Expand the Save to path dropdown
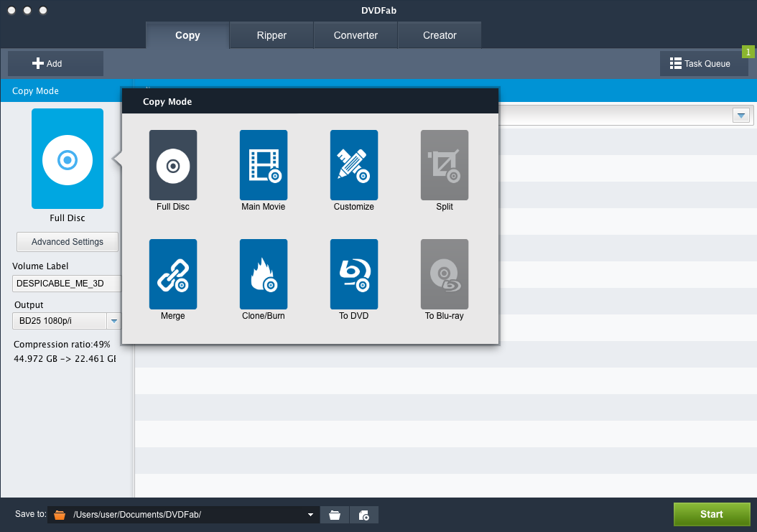Image resolution: width=757 pixels, height=532 pixels. point(310,515)
